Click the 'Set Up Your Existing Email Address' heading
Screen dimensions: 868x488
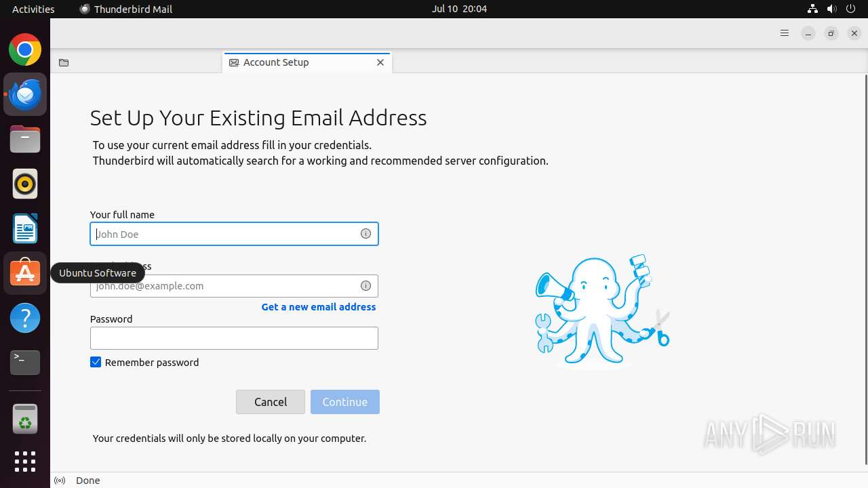tap(258, 118)
